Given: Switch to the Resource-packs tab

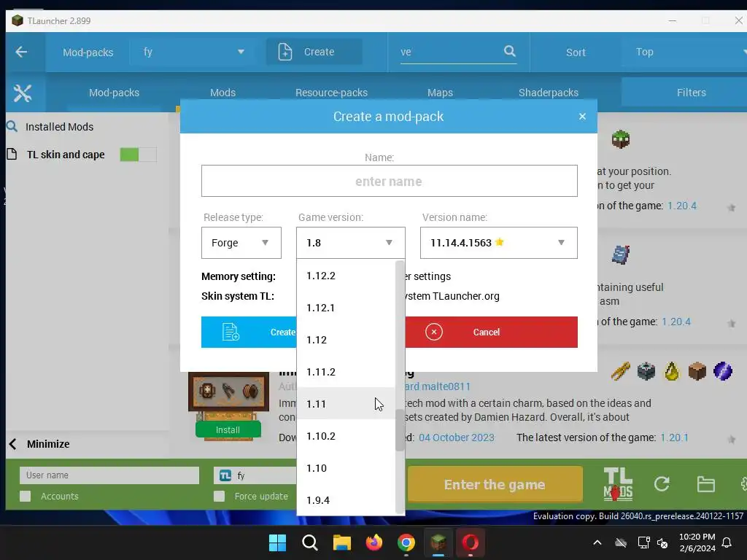Looking at the screenshot, I should (x=332, y=93).
